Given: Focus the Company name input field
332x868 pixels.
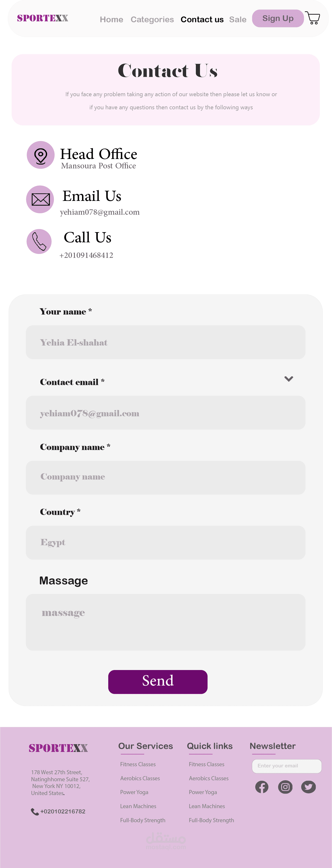Looking at the screenshot, I should [x=166, y=477].
